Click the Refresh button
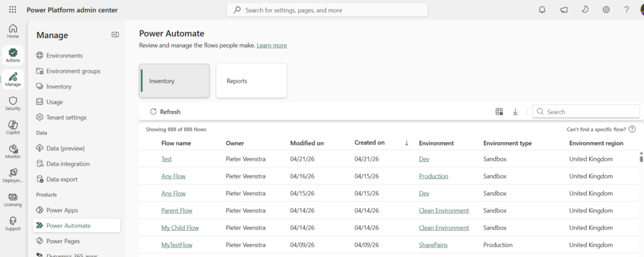Image resolution: width=644 pixels, height=257 pixels. click(165, 112)
